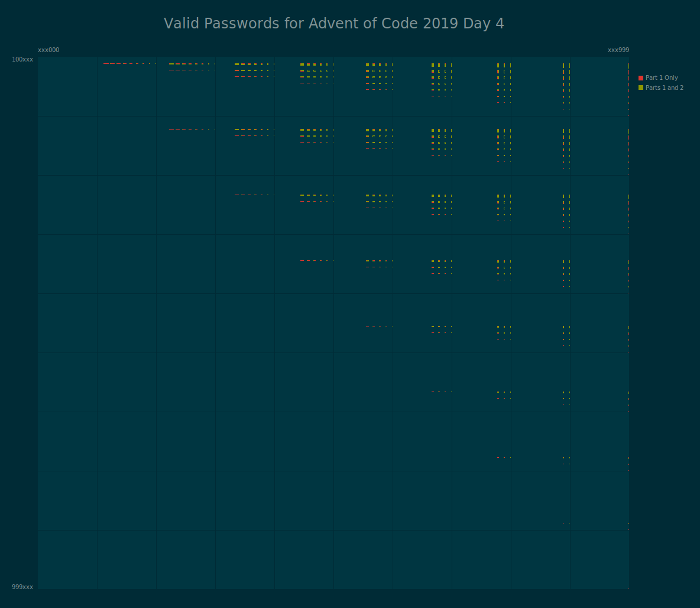700x608 pixels.
Task: Select the xxx000 axis label
Action: 49,50
